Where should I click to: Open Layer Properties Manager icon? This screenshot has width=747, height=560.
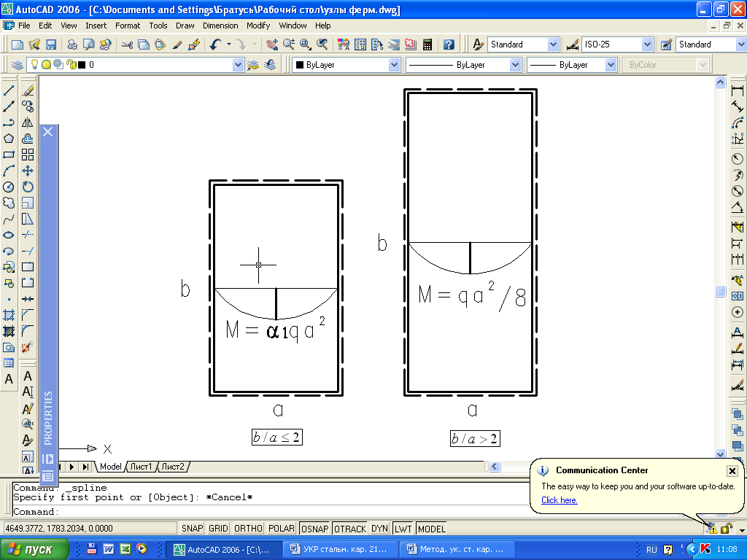pos(18,65)
